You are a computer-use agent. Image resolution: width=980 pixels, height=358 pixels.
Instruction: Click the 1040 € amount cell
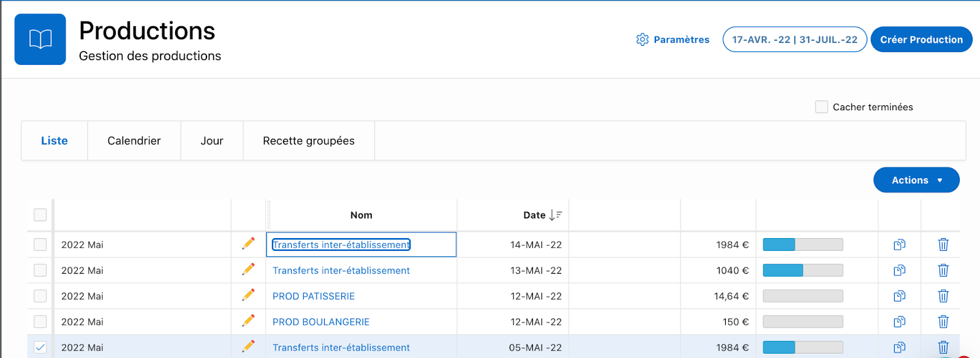[x=718, y=270]
